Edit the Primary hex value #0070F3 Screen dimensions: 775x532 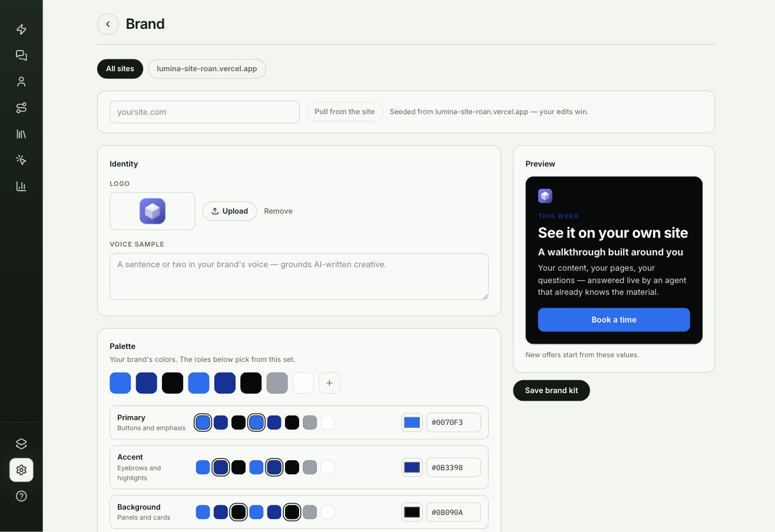pyautogui.click(x=453, y=423)
